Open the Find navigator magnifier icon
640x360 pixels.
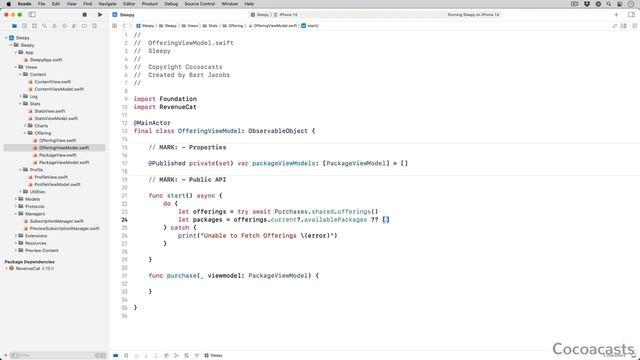(44, 26)
